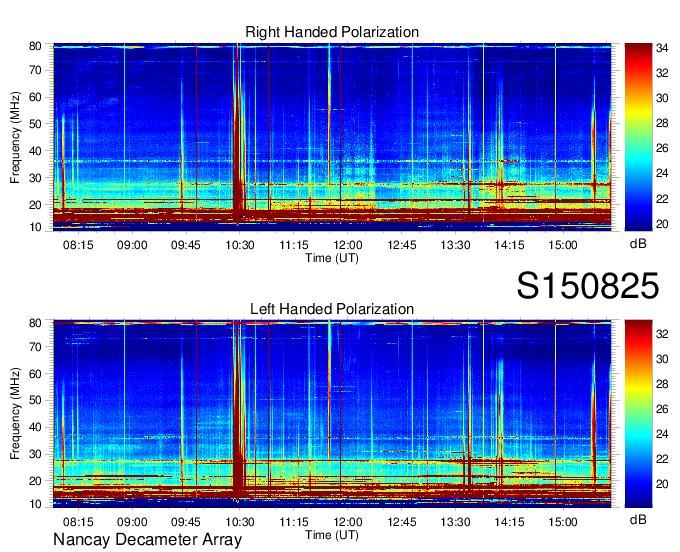Click the "09:00" time tick under the Right Handed plot
The image size is (680, 552).
[x=132, y=245]
